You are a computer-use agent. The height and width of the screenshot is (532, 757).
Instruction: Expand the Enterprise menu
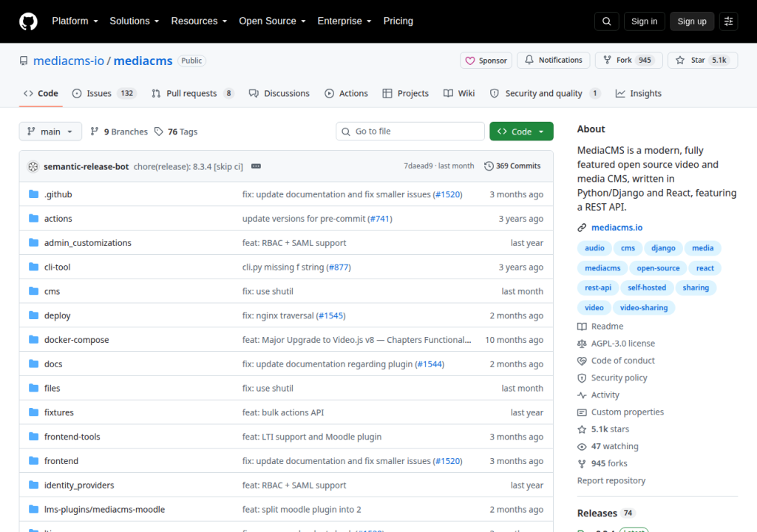tap(344, 21)
